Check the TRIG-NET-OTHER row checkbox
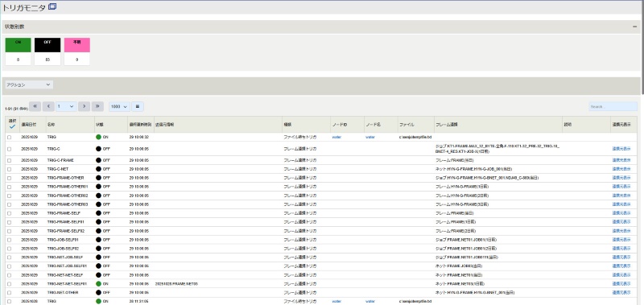The width and height of the screenshot is (644, 305). pyautogui.click(x=10, y=293)
